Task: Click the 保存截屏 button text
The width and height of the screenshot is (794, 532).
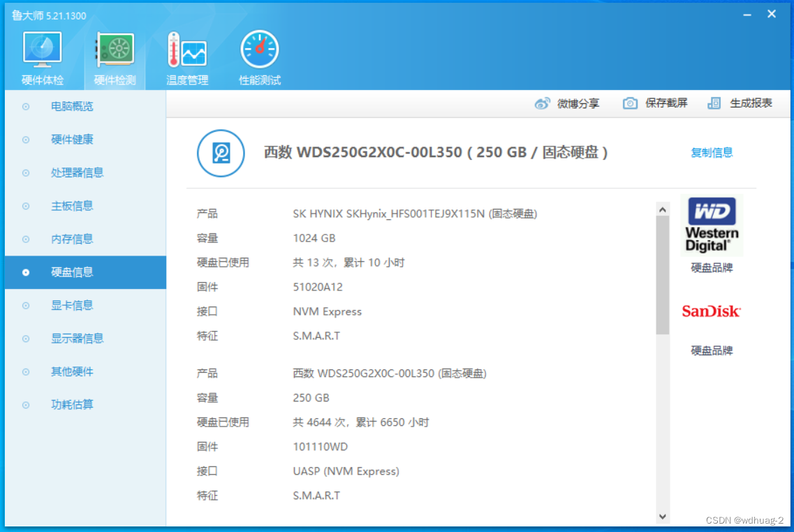Action: click(666, 103)
